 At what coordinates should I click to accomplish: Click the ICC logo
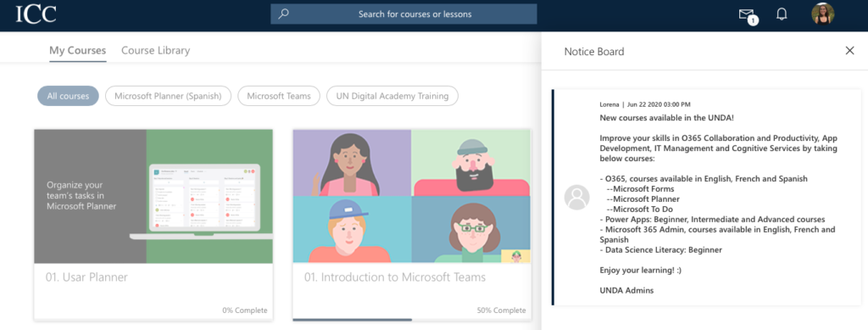[x=36, y=14]
